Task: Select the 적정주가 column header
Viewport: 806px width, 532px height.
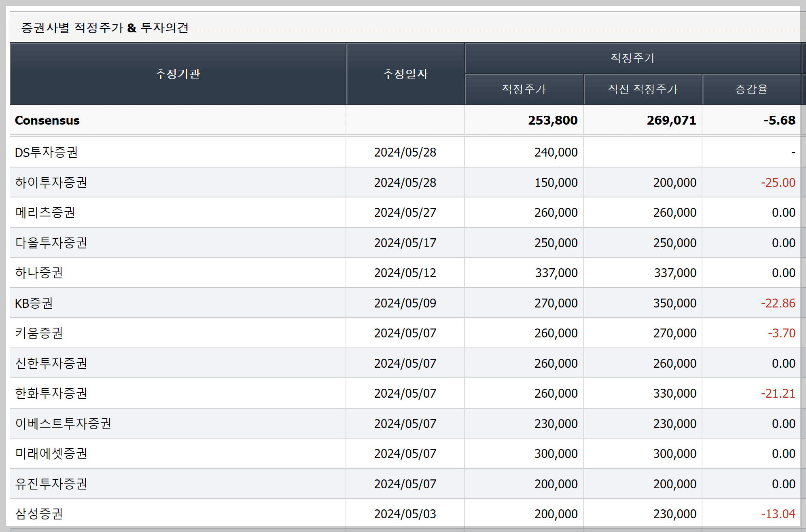Action: tap(524, 89)
